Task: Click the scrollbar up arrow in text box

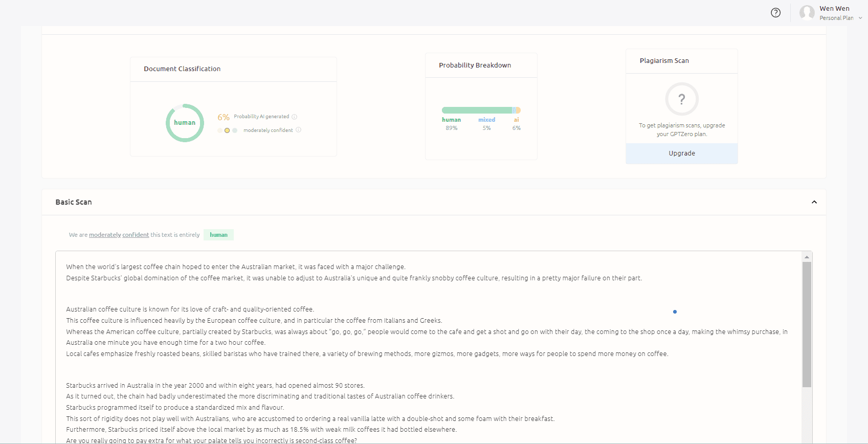Action: click(807, 257)
